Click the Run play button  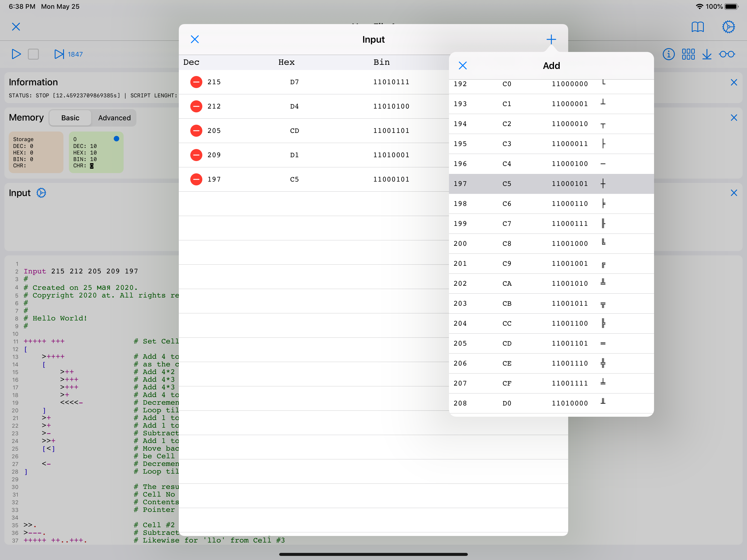(x=16, y=54)
